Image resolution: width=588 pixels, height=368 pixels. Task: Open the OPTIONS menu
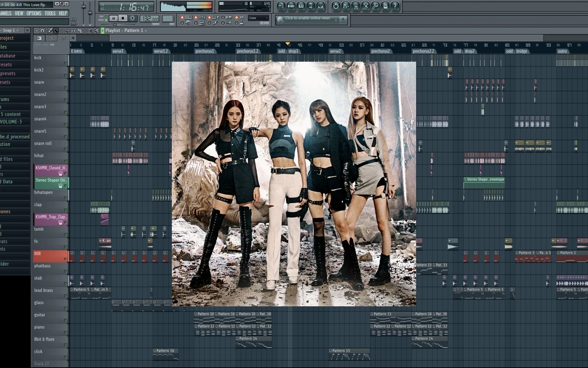click(34, 13)
